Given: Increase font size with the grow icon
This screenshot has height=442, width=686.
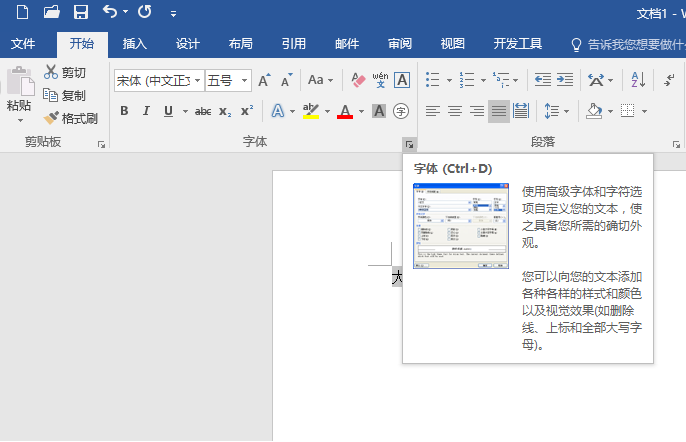Looking at the screenshot, I should [264, 80].
